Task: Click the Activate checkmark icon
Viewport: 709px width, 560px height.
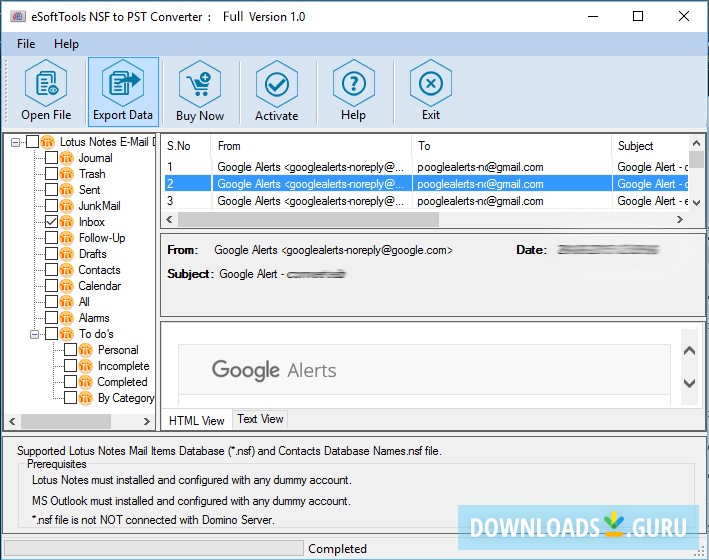Action: [x=277, y=84]
